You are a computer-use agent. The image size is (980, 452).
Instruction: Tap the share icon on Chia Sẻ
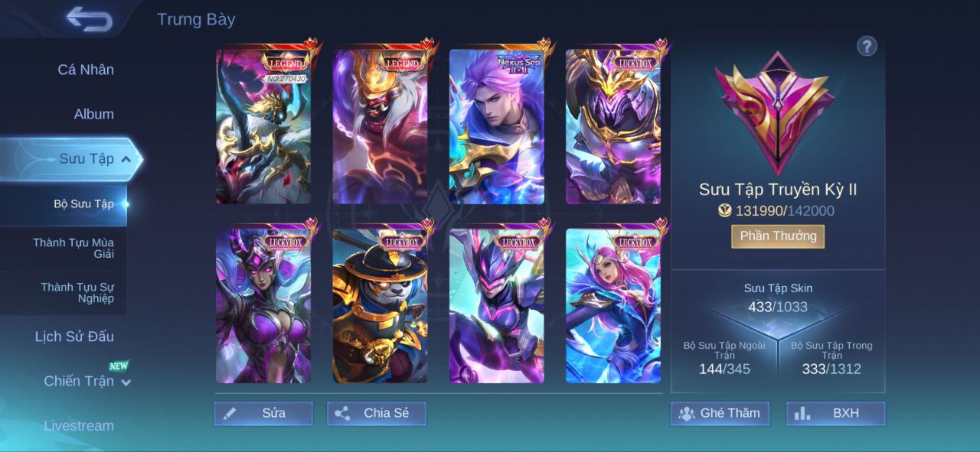(x=342, y=414)
